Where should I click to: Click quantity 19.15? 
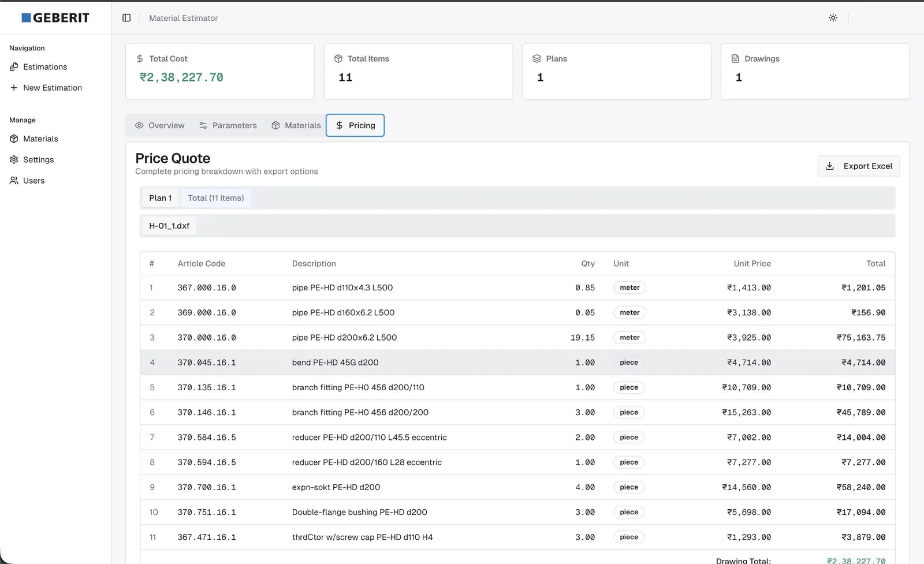click(x=583, y=338)
